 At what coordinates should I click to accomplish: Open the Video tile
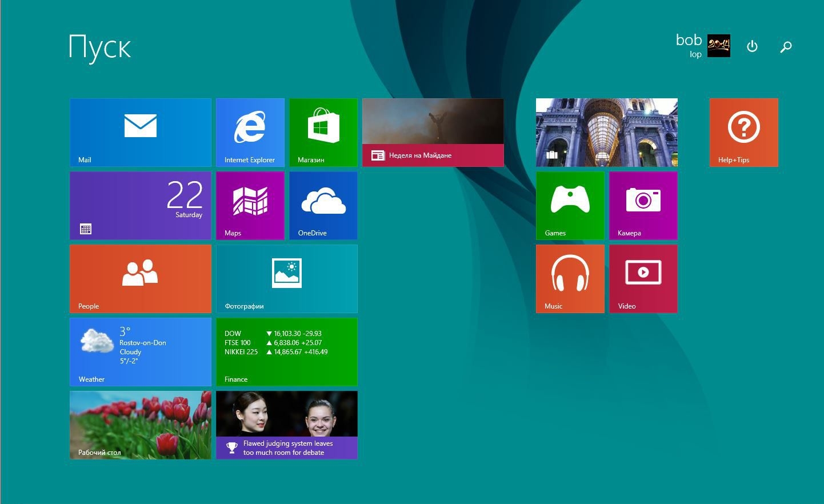[x=643, y=278]
